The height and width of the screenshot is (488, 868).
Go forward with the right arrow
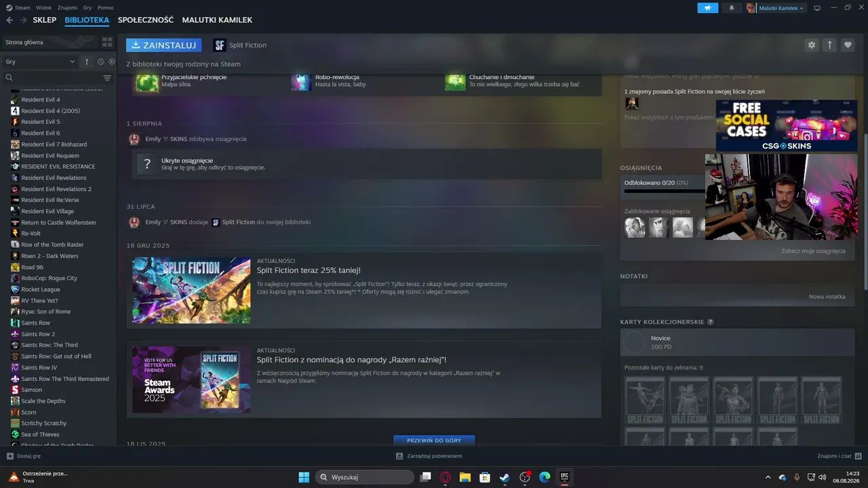click(x=23, y=20)
